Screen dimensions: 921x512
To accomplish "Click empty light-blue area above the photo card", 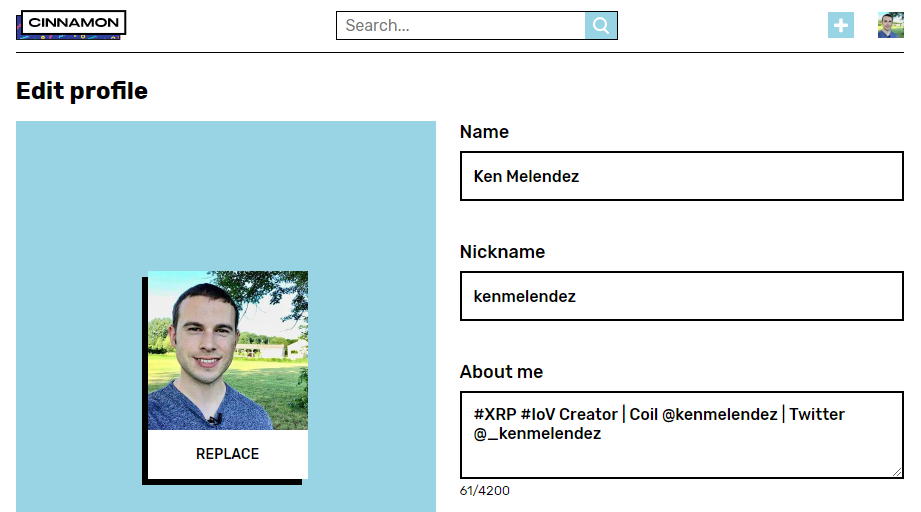I will click(226, 194).
